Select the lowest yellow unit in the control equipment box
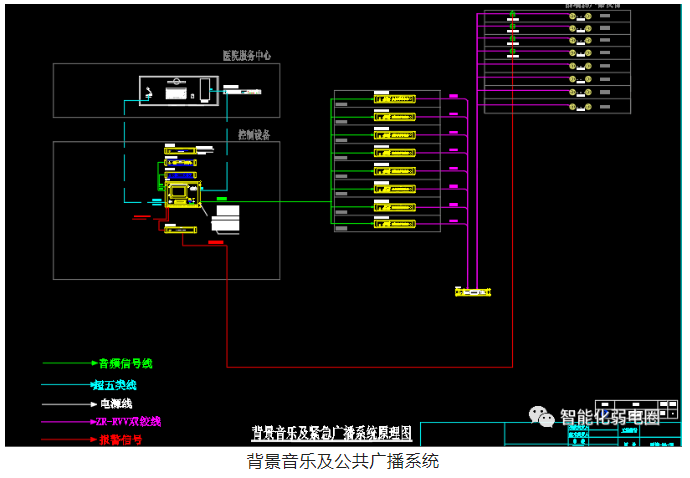Image resolution: width=690 pixels, height=478 pixels. coord(182,230)
